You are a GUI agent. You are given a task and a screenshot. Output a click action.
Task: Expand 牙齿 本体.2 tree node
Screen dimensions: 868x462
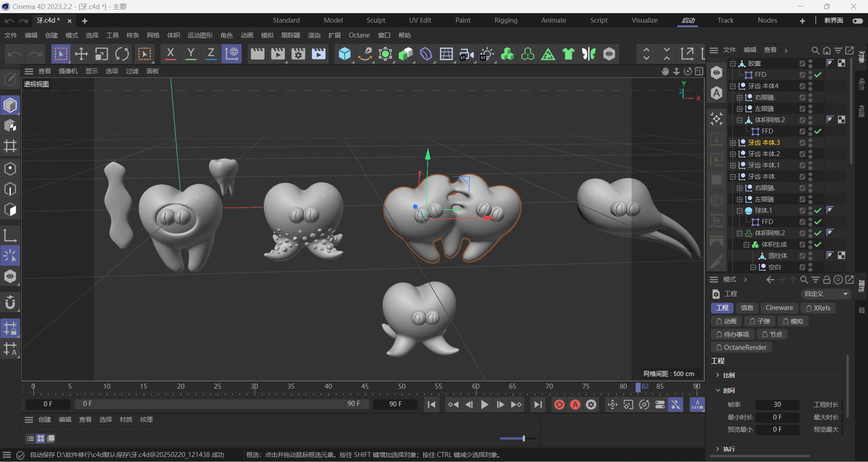[733, 154]
